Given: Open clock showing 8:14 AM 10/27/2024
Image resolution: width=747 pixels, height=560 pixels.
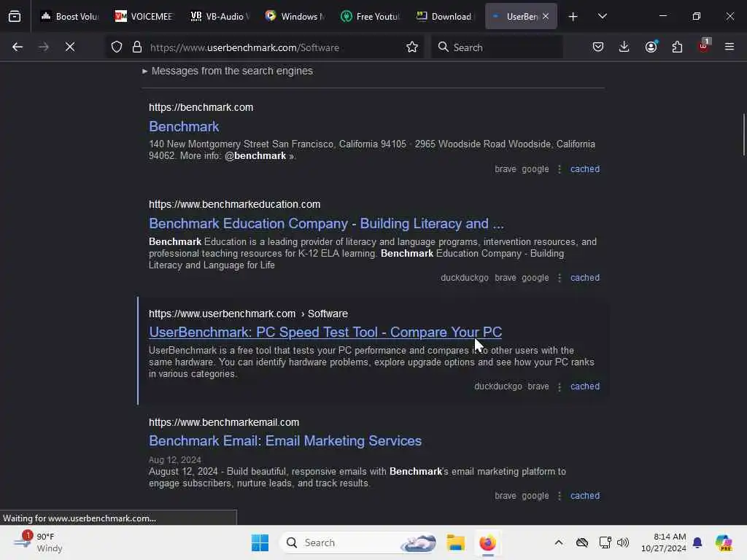Looking at the screenshot, I should tap(663, 542).
